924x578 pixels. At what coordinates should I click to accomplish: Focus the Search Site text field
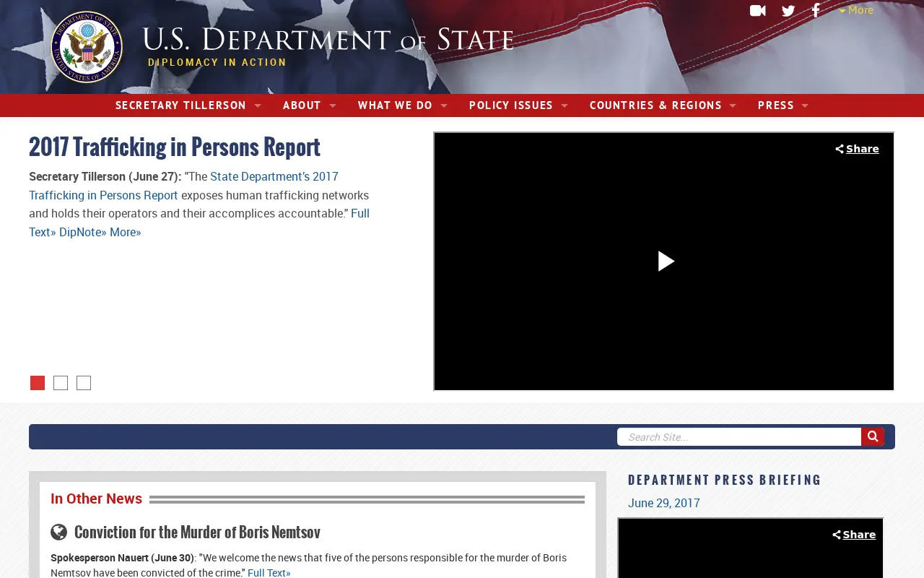coord(739,436)
